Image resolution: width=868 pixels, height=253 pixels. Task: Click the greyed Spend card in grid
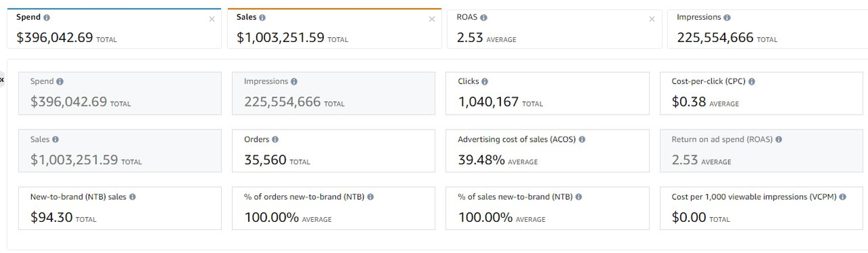click(120, 93)
